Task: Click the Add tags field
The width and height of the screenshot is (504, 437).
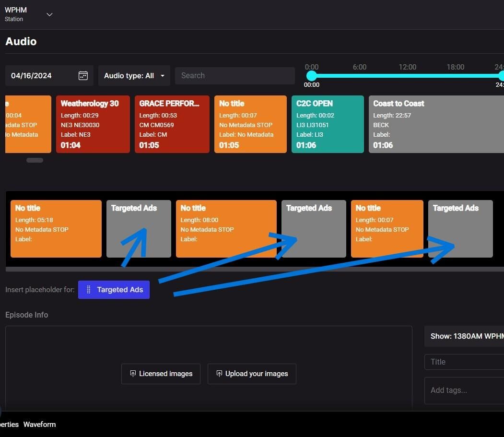Action: pos(464,390)
